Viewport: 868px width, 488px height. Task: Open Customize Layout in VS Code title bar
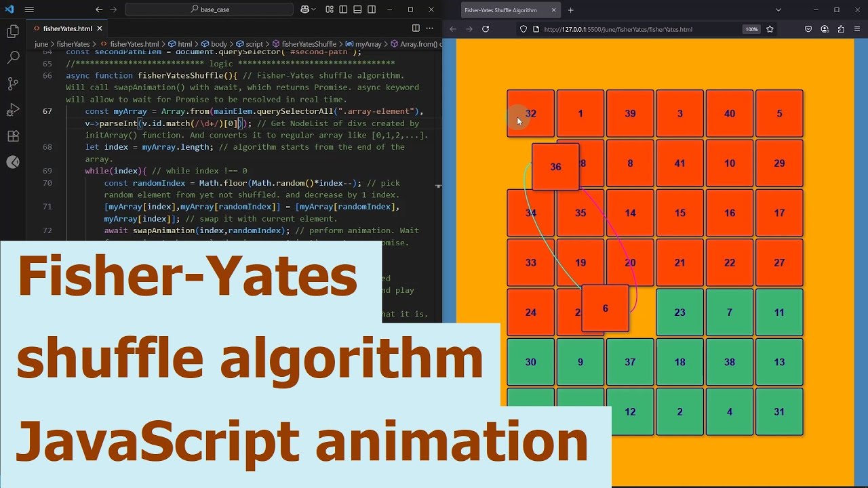330,9
